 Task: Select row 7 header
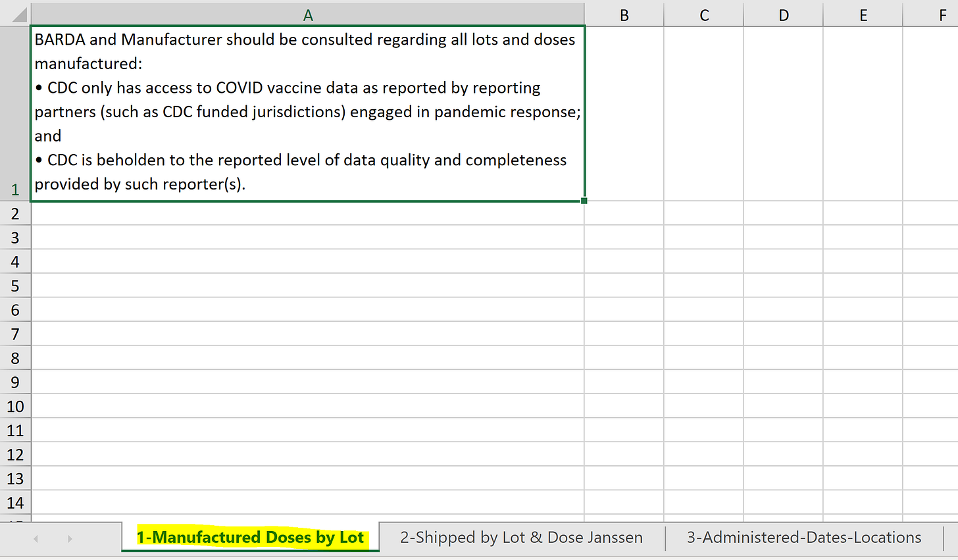[15, 334]
